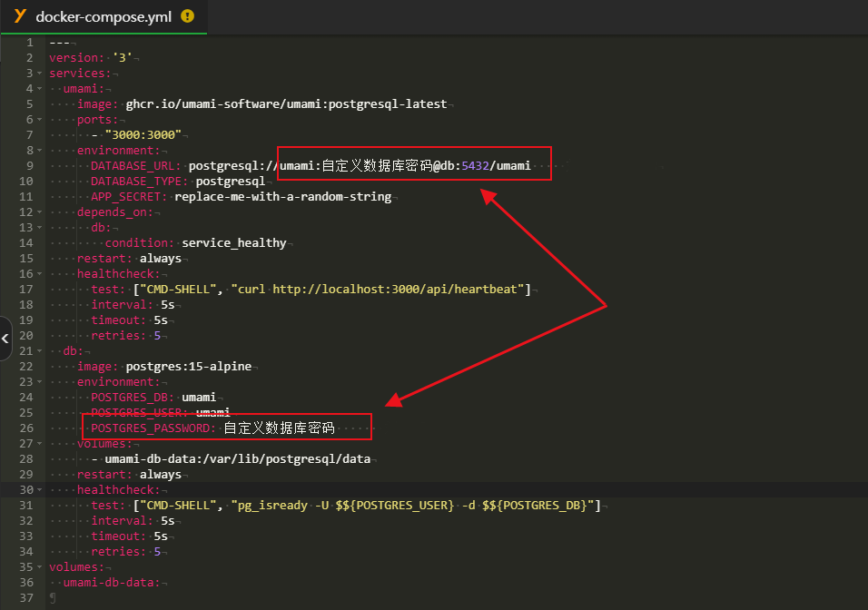The width and height of the screenshot is (868, 610).
Task: Click the port number 5432 in the database URL
Action: click(x=475, y=166)
